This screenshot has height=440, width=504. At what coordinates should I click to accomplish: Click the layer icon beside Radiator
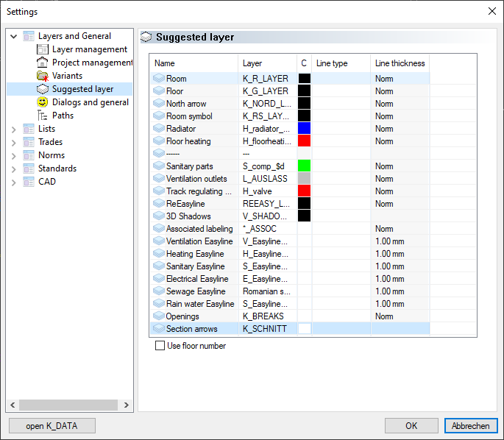click(x=159, y=129)
